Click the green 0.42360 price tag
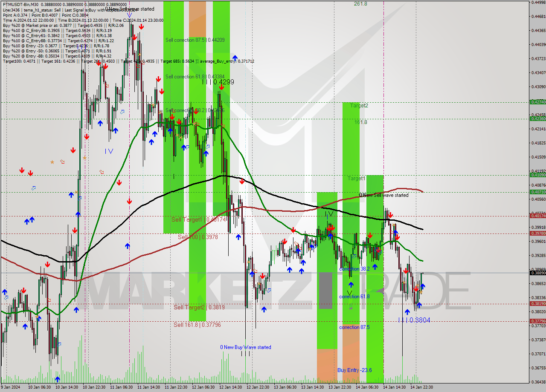Image resolution: width=546 pixels, height=392 pixels. coord(537,118)
